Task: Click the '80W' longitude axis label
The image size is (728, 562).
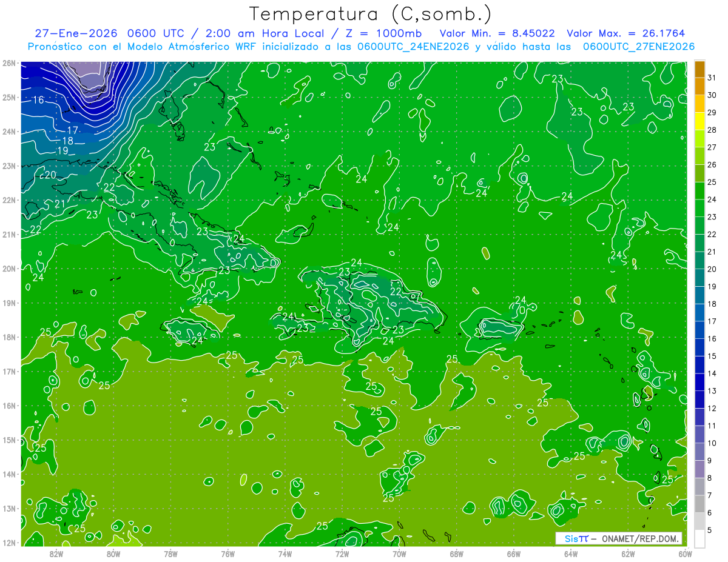Action: 113,553
